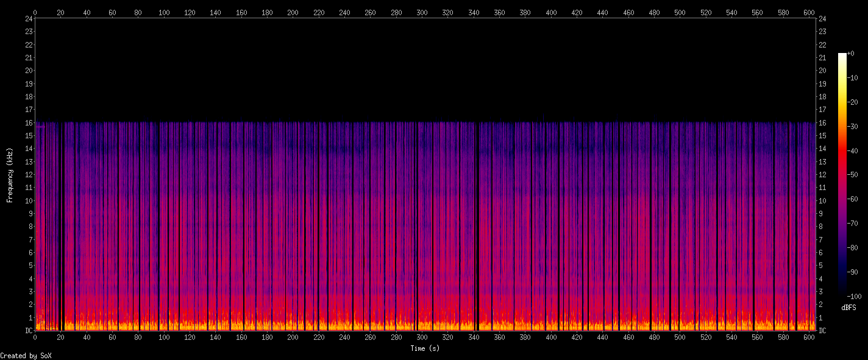Pick the -50 mark on the dBFS scale
The height and width of the screenshot is (360, 868).
pos(853,175)
